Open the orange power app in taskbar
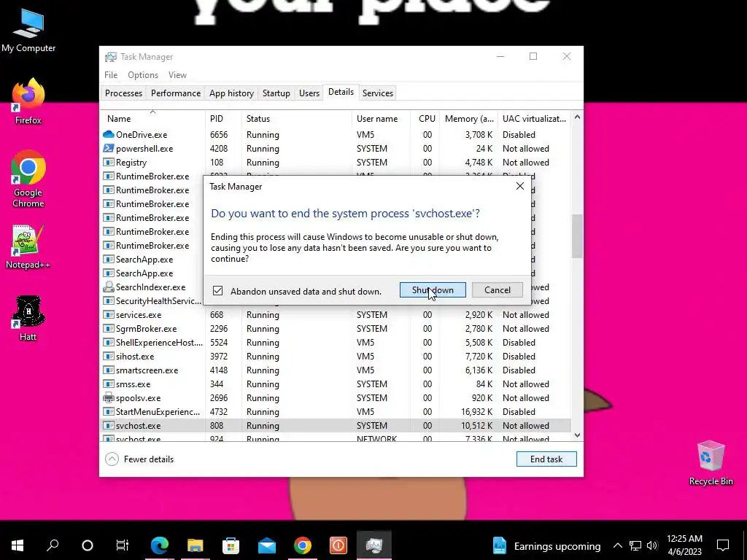747x560 pixels. tap(338, 545)
